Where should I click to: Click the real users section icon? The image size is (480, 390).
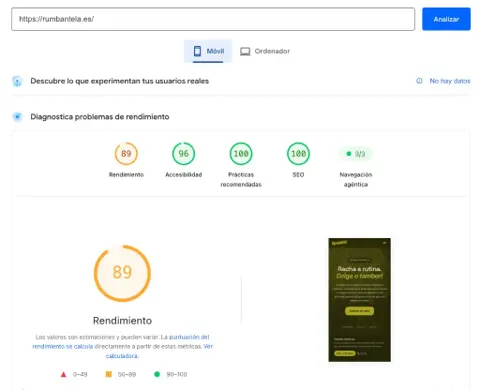coord(17,81)
